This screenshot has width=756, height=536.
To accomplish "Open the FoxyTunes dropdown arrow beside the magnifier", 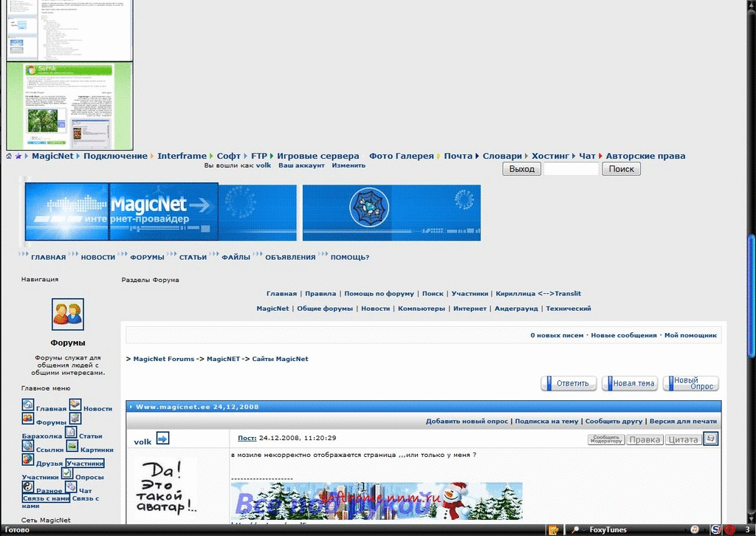I will coord(583,530).
